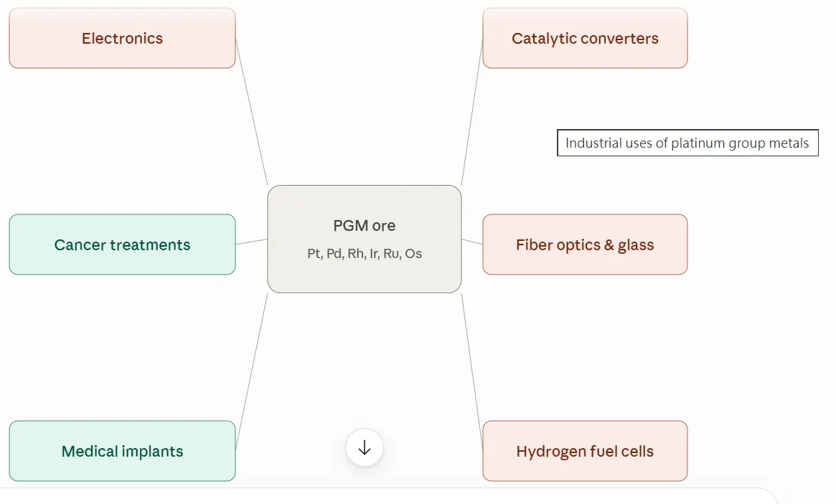Select the Electronics node
The image size is (836, 504).
122,39
